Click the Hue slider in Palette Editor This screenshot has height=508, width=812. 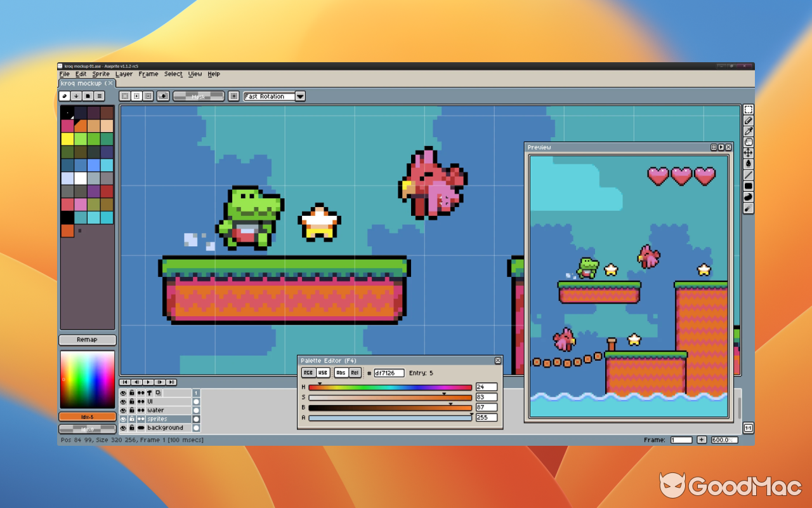[x=390, y=387]
